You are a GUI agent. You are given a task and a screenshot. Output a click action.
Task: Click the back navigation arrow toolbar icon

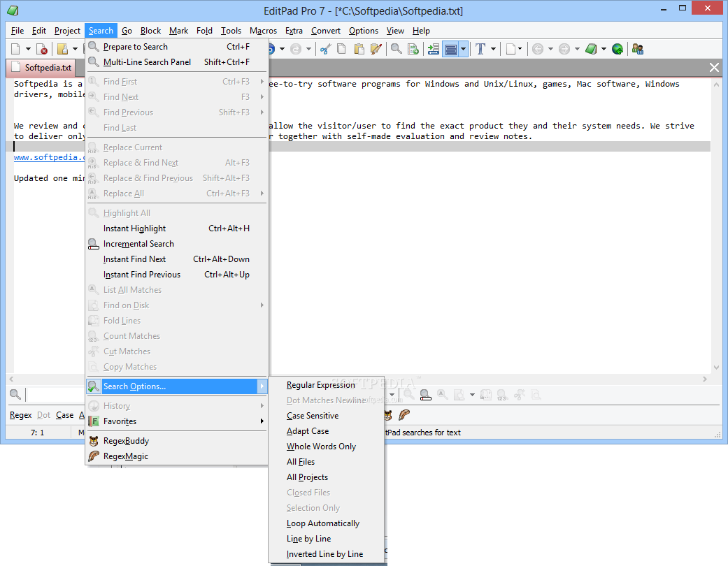pyautogui.click(x=538, y=49)
